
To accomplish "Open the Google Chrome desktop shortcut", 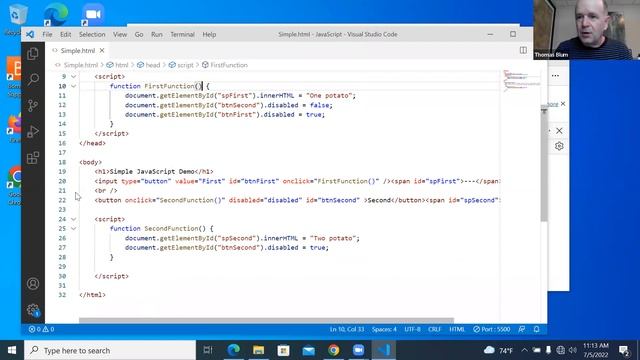I will pyautogui.click(x=15, y=184).
